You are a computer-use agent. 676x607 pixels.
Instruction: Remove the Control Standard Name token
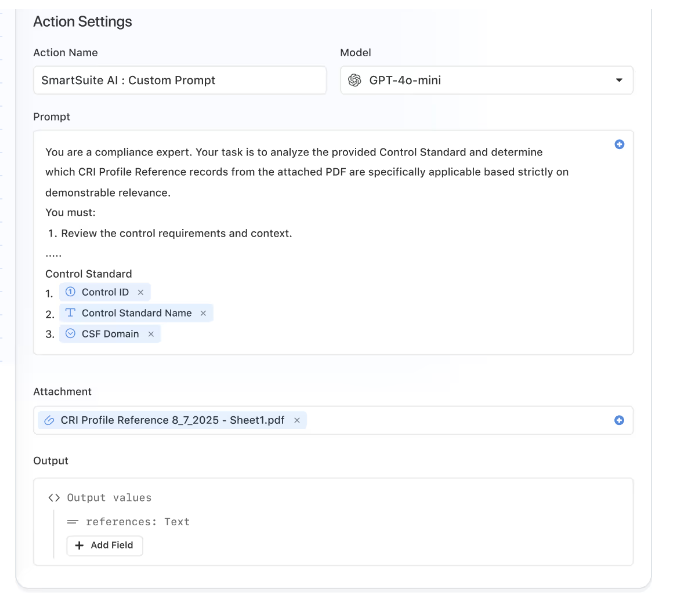coord(203,313)
